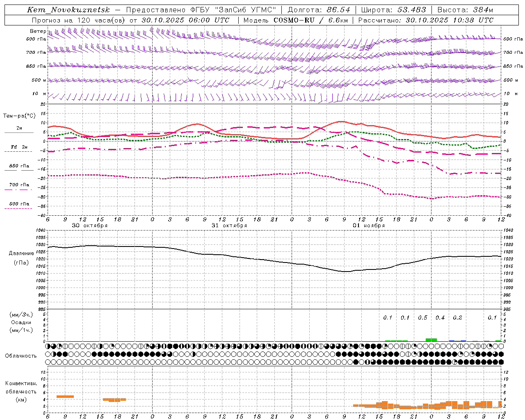This screenshot has height=420, width=525.
Task: Click the Широта: 53.483 value
Action: tap(393, 10)
